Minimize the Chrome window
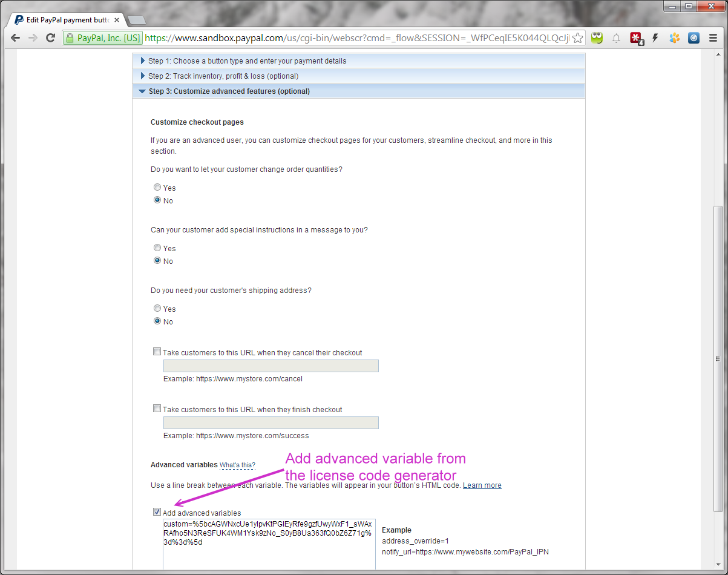728x575 pixels. [672, 5]
